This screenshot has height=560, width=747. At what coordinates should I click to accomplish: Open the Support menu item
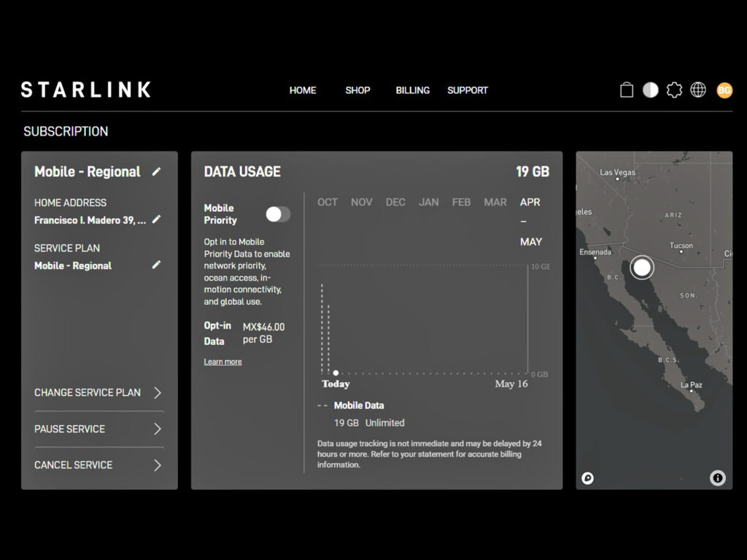[468, 90]
